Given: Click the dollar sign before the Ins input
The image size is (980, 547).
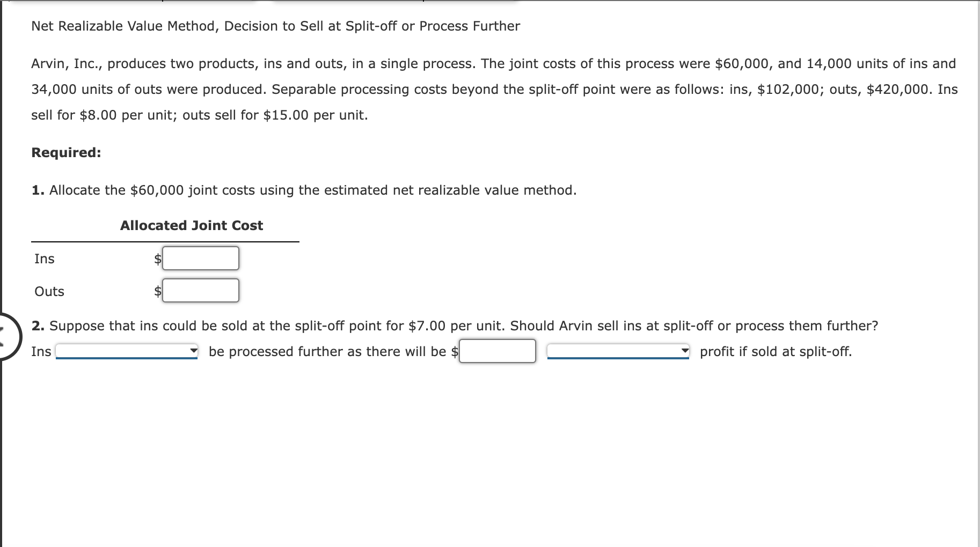Looking at the screenshot, I should pyautogui.click(x=156, y=259).
